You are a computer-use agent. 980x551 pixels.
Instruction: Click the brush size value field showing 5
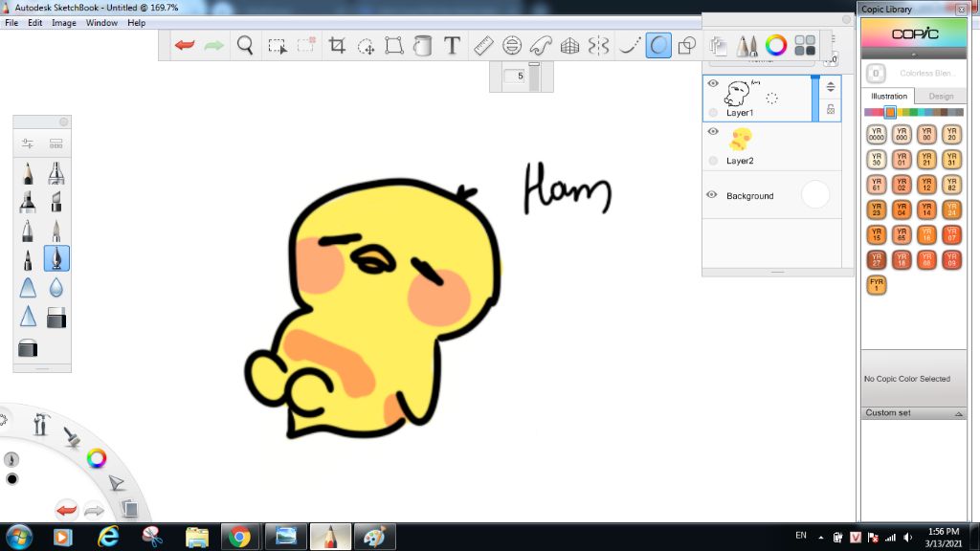point(516,76)
